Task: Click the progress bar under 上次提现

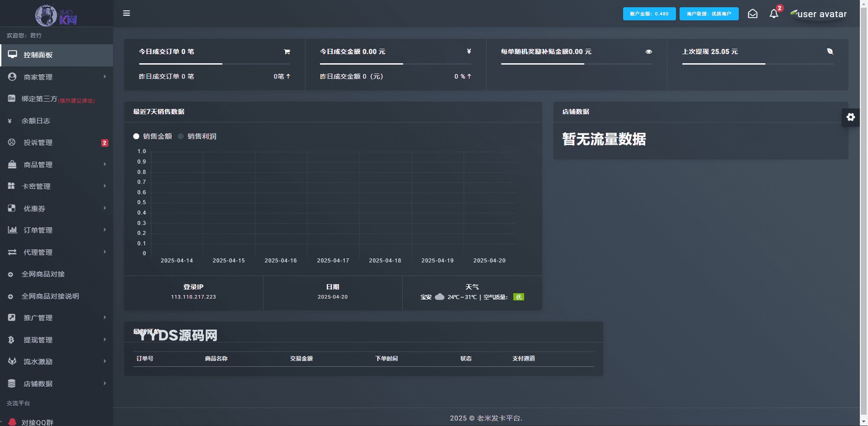Action: pyautogui.click(x=758, y=64)
